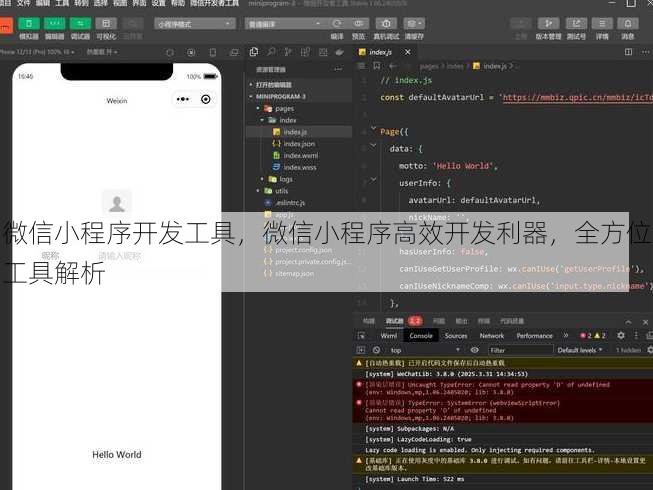653x490 pixels.
Task: Click the 预览 preview eye icon
Action: 359,23
